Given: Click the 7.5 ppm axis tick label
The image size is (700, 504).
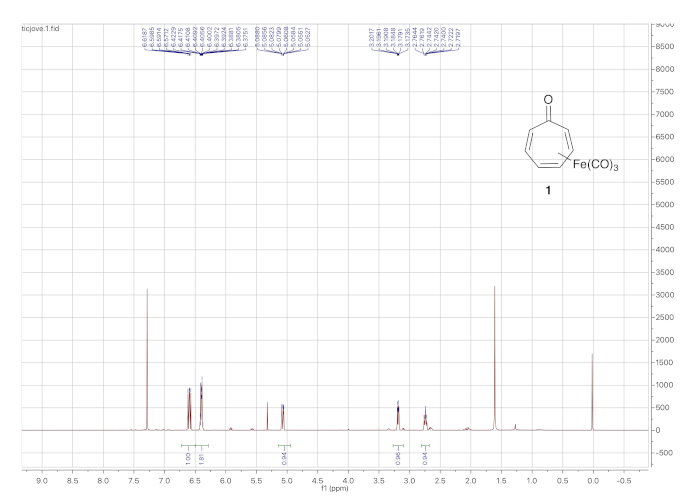Looking at the screenshot, I should pos(134,481).
